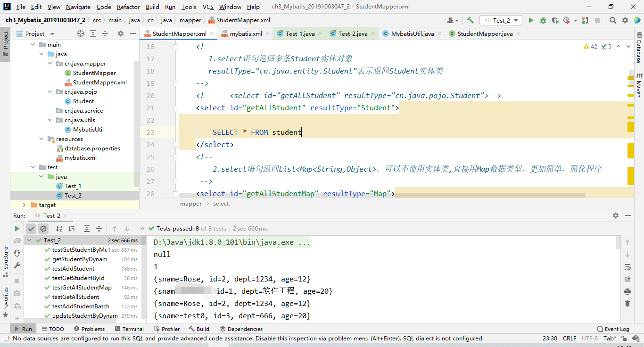The width and height of the screenshot is (644, 347).
Task: Change file encoding UTF-8 in status bar
Action: pyautogui.click(x=589, y=338)
